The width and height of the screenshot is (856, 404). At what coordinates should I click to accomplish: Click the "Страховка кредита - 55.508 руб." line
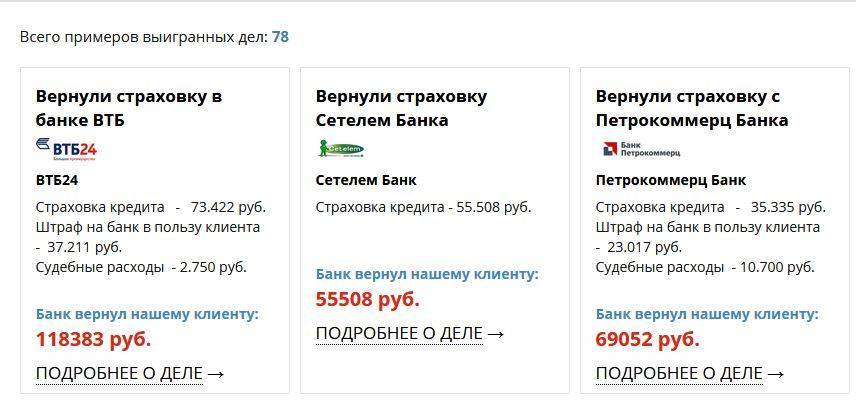(423, 207)
